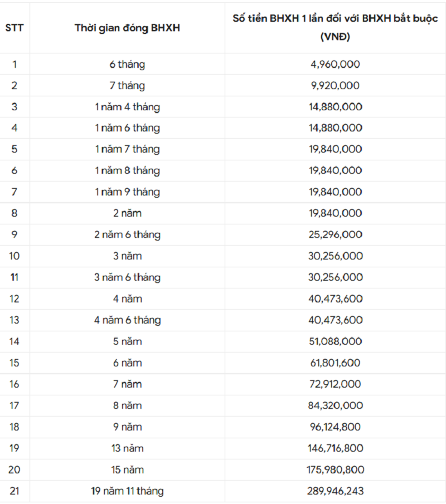Viewport: 446px width, 504px height.
Task: Click the 51,088,000 amount cell
Action: (x=335, y=341)
